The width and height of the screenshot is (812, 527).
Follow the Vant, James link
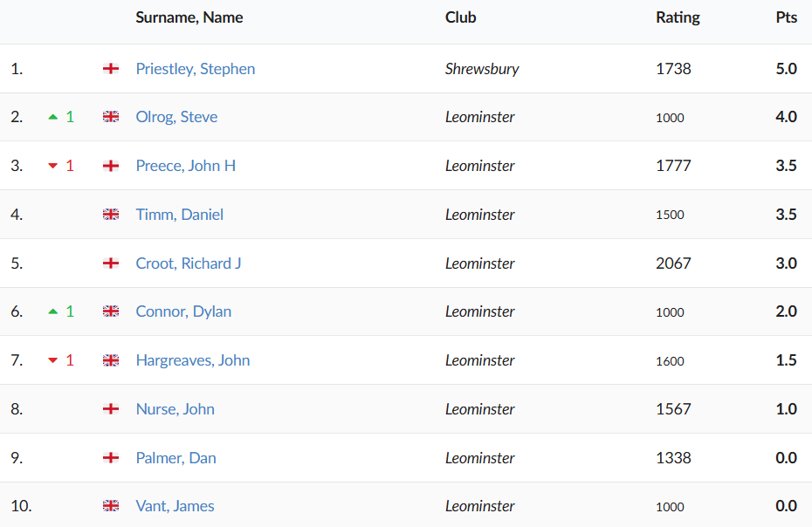pyautogui.click(x=175, y=506)
